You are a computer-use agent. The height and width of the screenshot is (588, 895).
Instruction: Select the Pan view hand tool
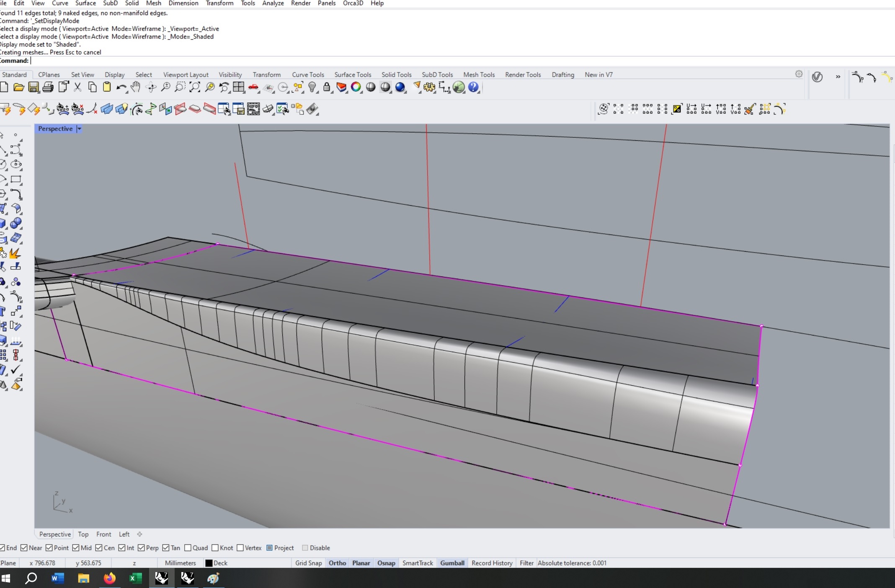click(x=135, y=87)
